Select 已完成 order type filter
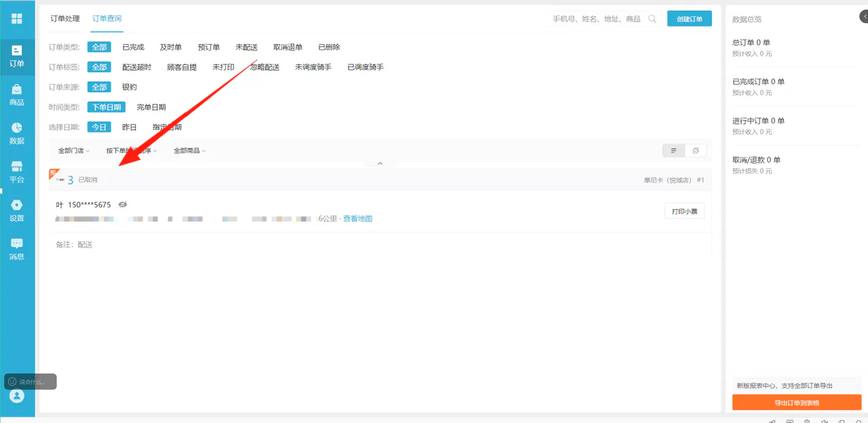The height and width of the screenshot is (423, 868). 133,47
